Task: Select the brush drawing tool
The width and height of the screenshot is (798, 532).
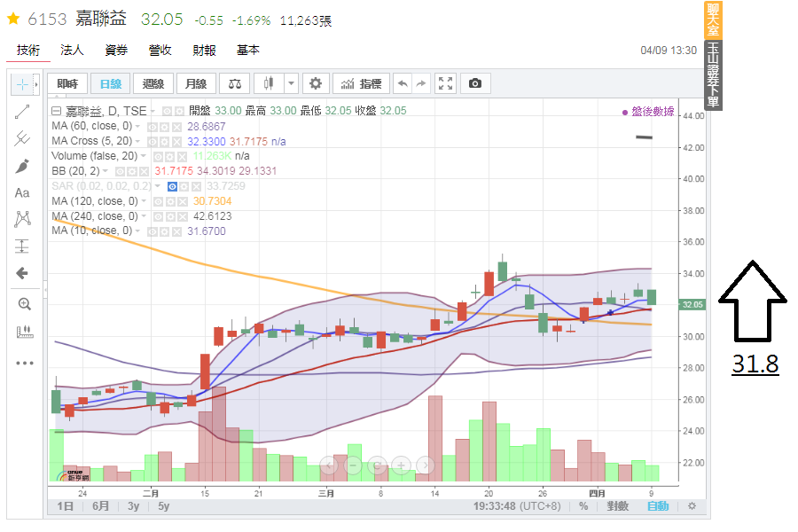Action: pos(22,166)
